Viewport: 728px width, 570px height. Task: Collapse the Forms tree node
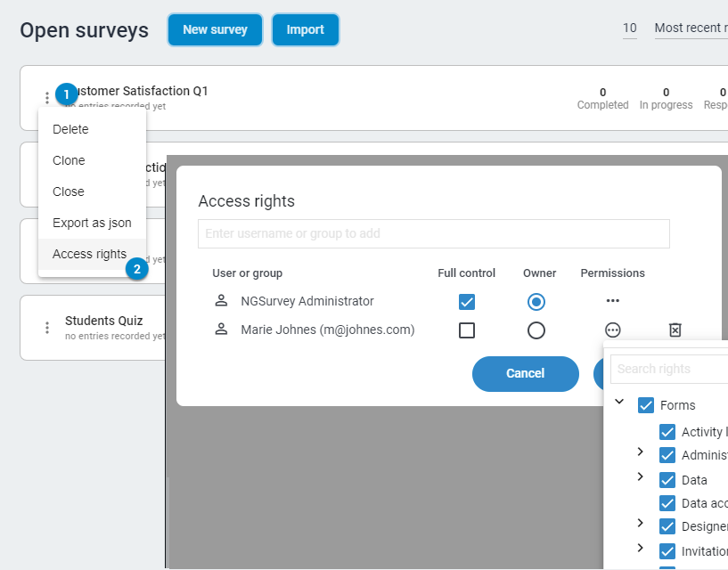619,403
